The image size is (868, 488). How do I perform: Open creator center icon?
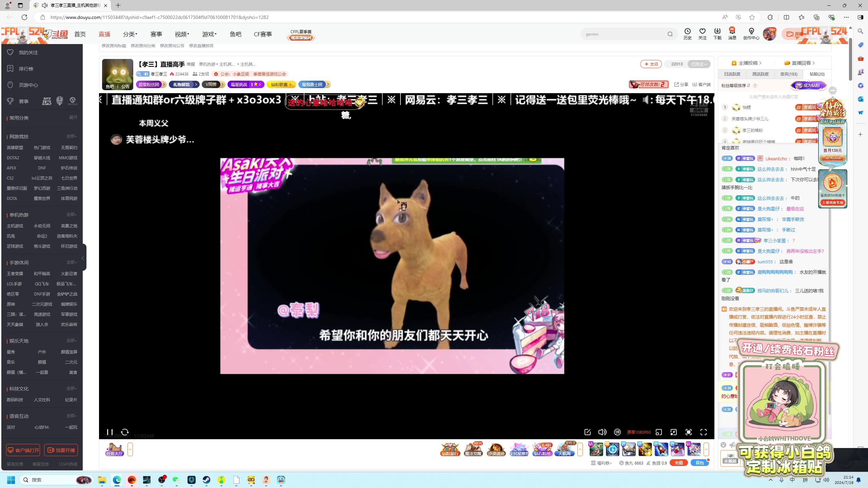[x=751, y=34]
